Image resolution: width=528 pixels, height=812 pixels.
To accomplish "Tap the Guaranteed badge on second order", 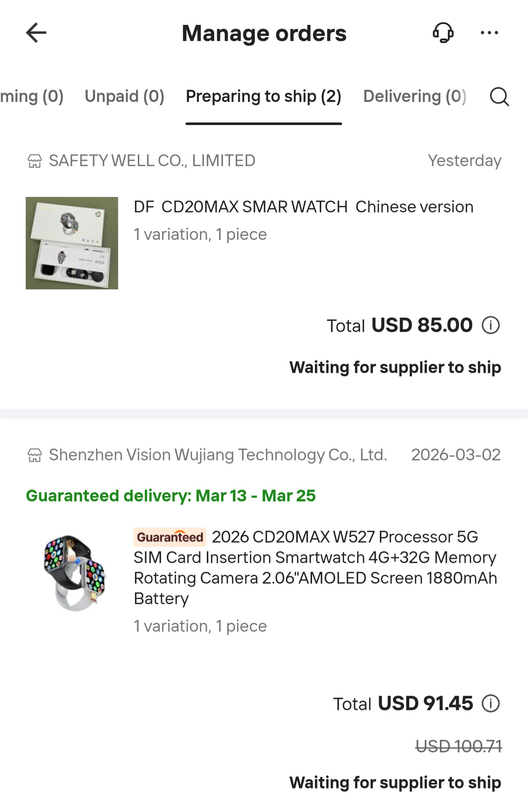I will click(x=170, y=537).
